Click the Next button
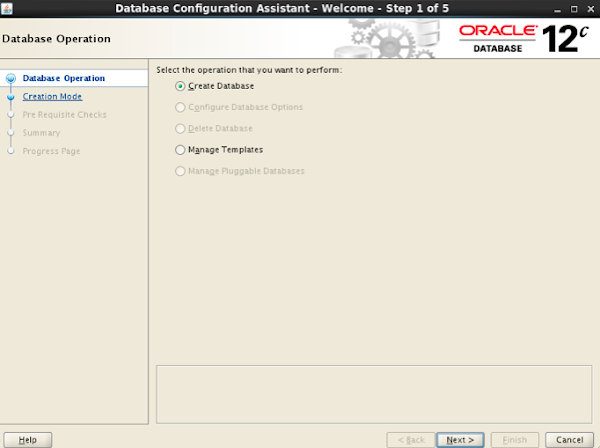 tap(460, 440)
